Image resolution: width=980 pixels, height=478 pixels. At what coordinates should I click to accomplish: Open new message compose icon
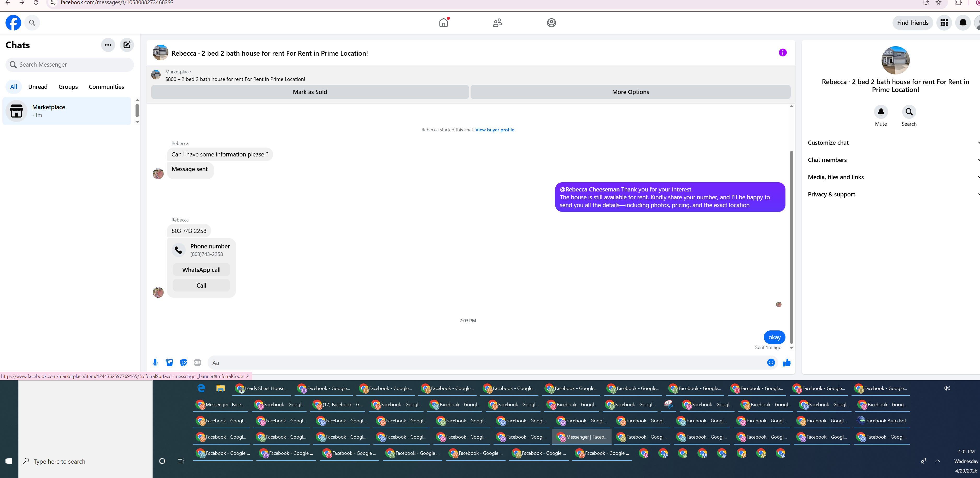tap(127, 45)
